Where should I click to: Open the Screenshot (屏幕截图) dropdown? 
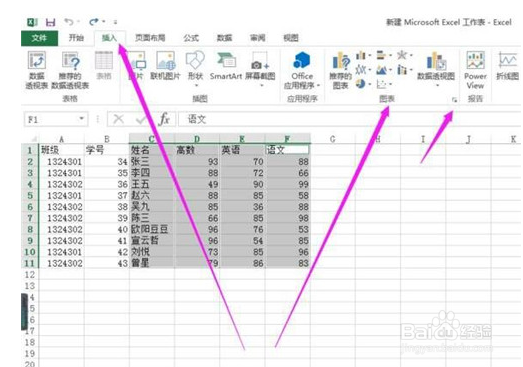tap(262, 86)
